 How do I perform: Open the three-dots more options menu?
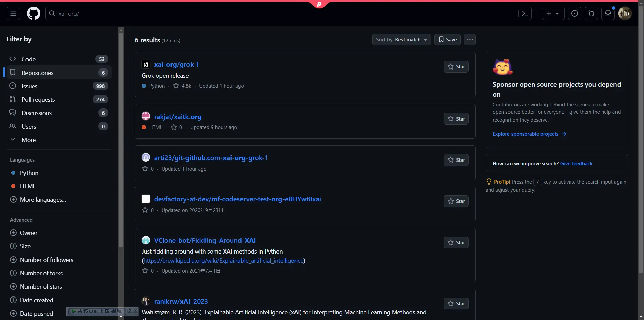[470, 39]
